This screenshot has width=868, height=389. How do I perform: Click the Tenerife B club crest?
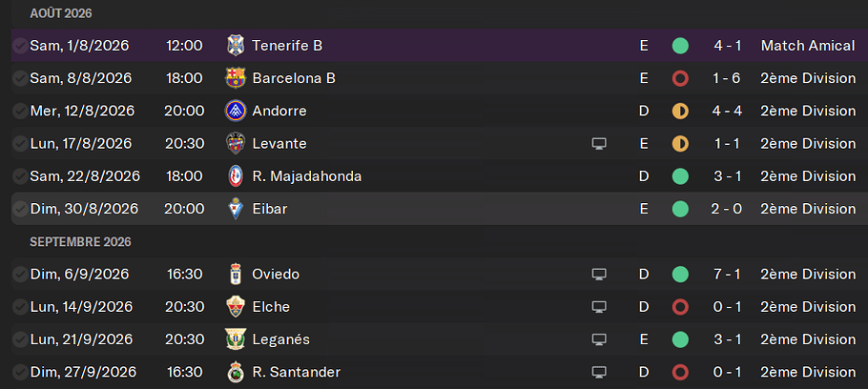236,46
